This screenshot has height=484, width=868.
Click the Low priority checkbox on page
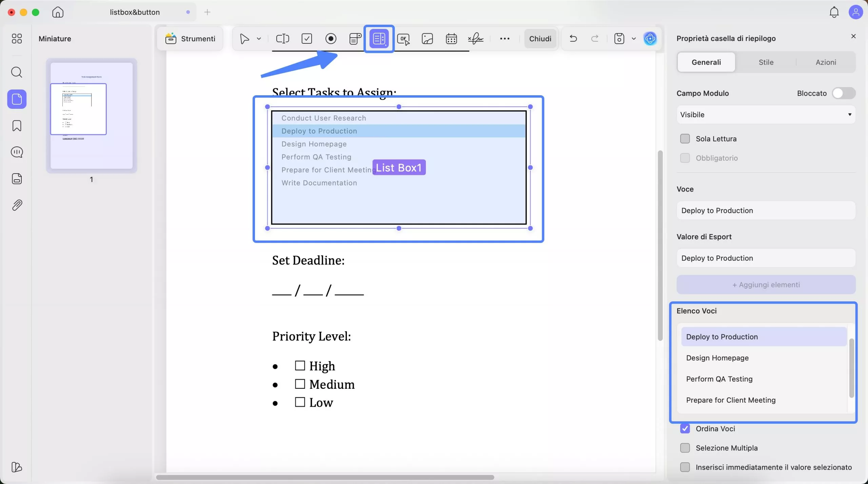[x=300, y=402]
